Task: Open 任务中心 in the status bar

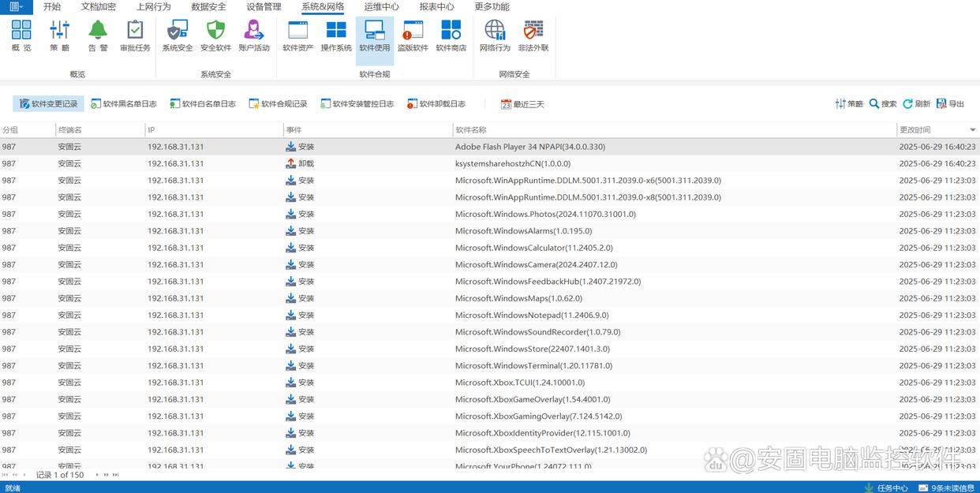Action: (x=886, y=487)
